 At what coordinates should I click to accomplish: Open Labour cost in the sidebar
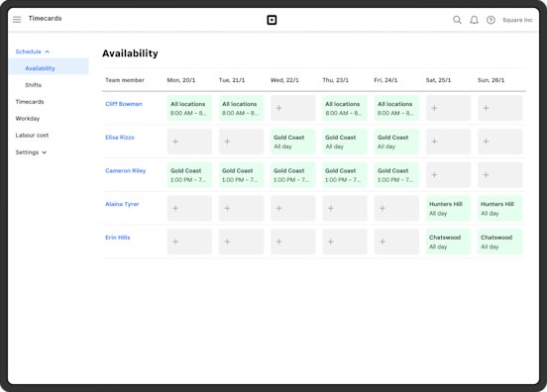(32, 136)
